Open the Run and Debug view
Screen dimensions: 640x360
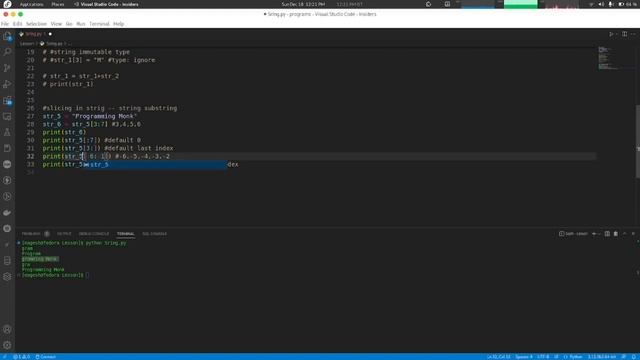point(7,84)
